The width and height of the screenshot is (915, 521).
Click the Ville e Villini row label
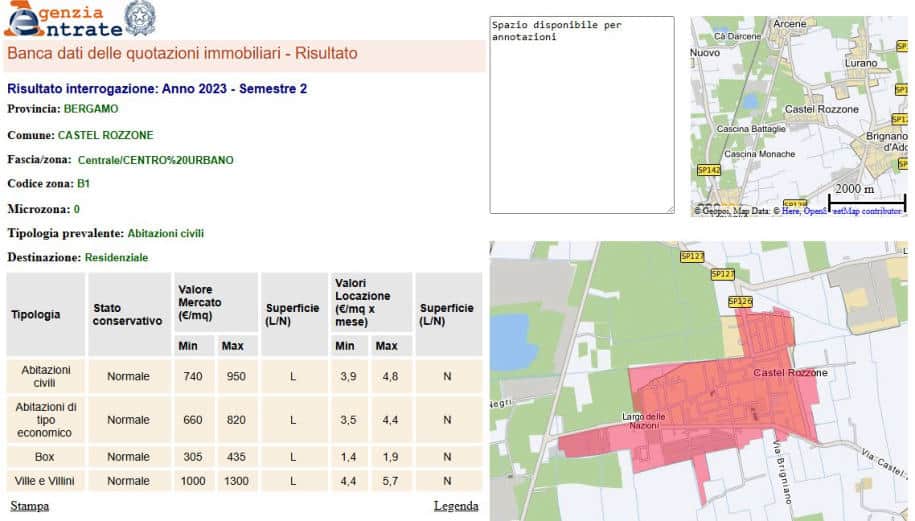(x=46, y=481)
